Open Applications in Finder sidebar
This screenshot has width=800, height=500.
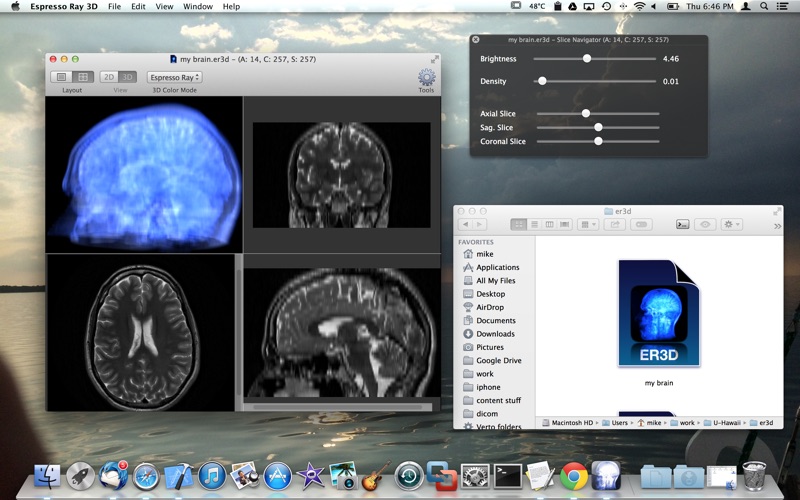(497, 267)
